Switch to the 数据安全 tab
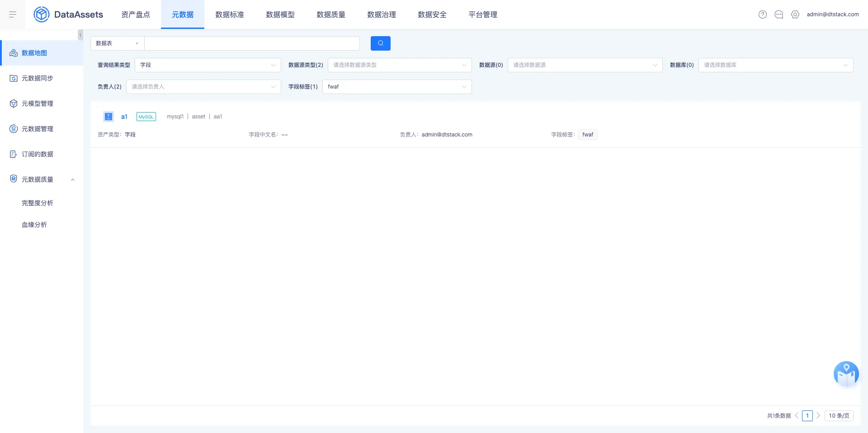 click(x=432, y=14)
